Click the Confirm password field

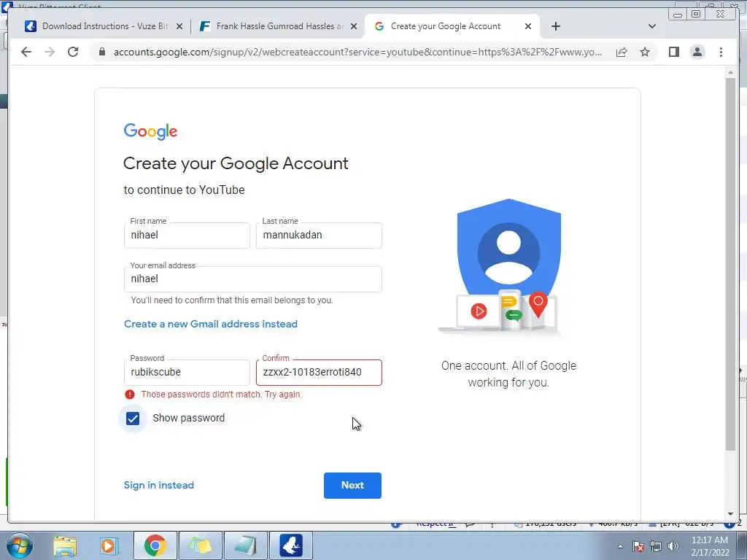pos(319,373)
